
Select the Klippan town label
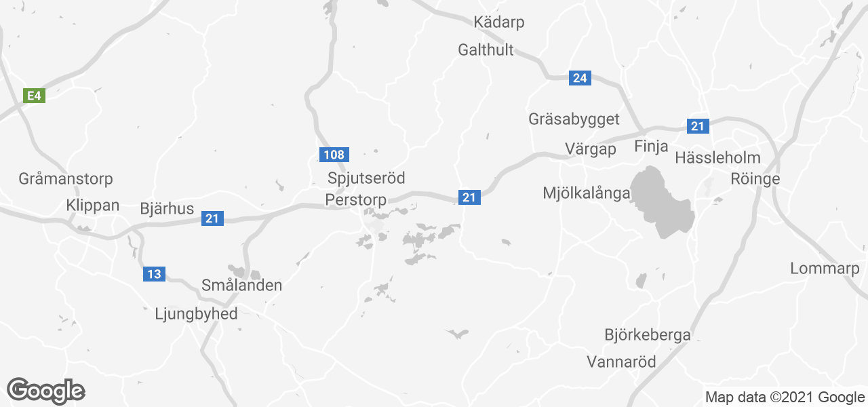(x=93, y=206)
